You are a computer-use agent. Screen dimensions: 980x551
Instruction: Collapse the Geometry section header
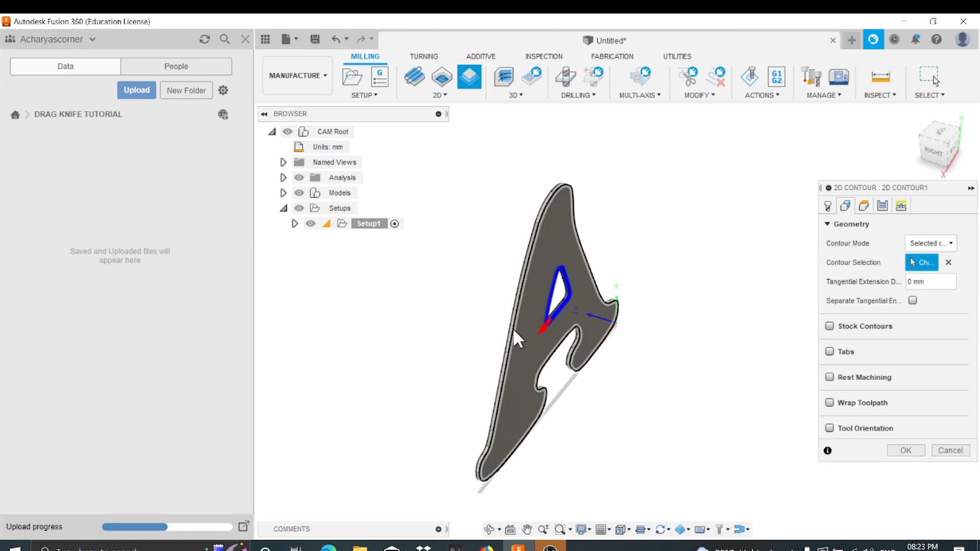click(828, 224)
